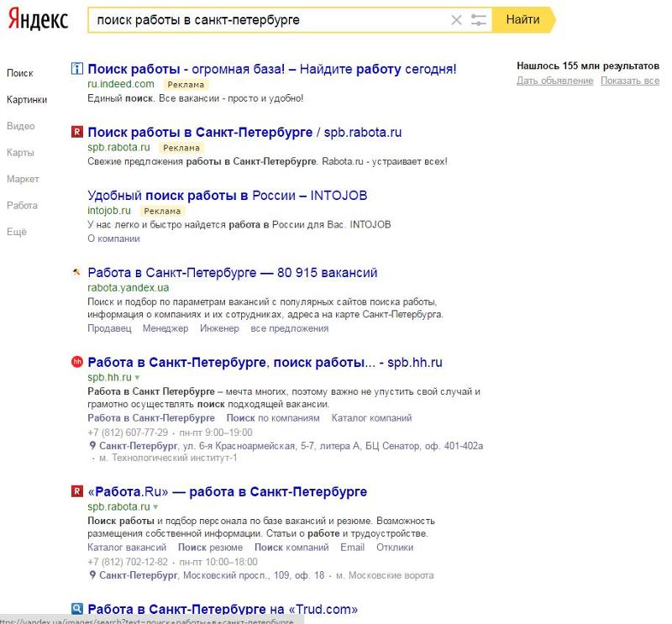Open advanced search settings sliders icon
672x624 pixels.
click(x=478, y=19)
